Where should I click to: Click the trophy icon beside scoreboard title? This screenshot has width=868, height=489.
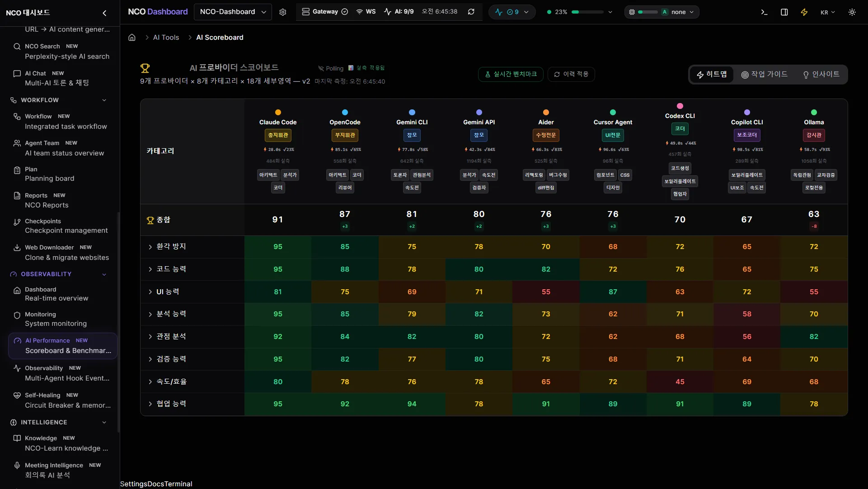[145, 68]
